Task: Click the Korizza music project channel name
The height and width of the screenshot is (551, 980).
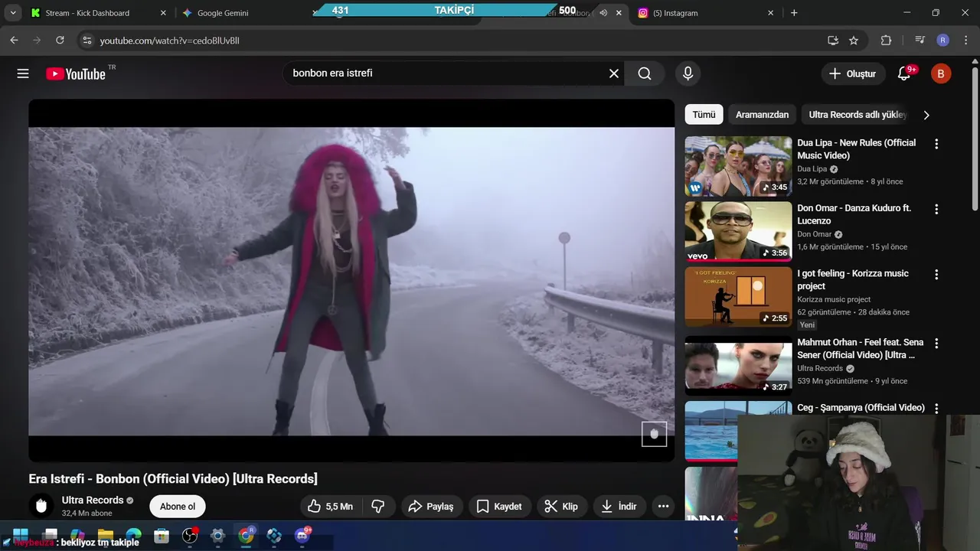Action: click(x=834, y=299)
